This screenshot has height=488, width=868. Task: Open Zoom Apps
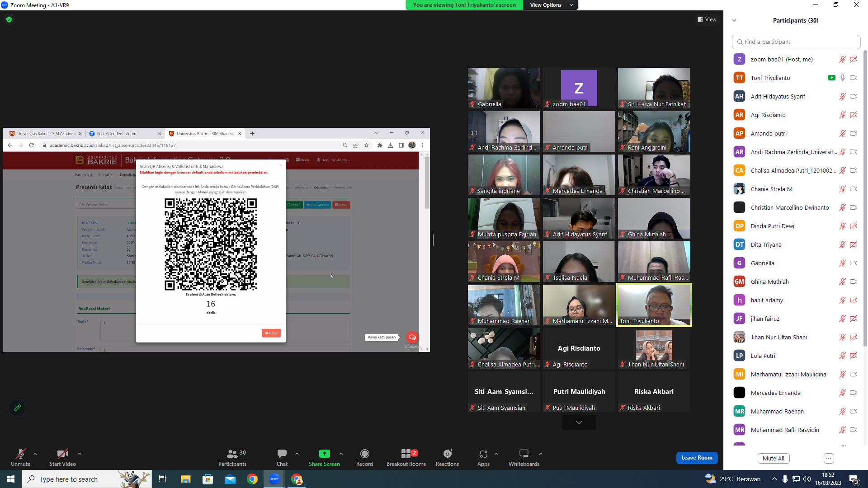point(483,457)
